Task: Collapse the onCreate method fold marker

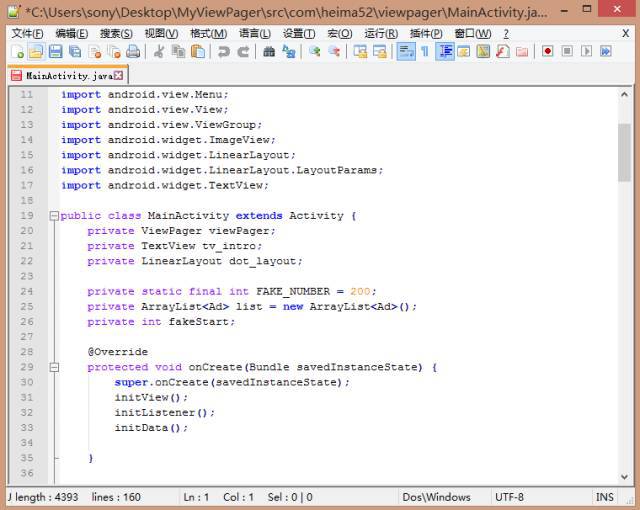Action: (x=54, y=368)
